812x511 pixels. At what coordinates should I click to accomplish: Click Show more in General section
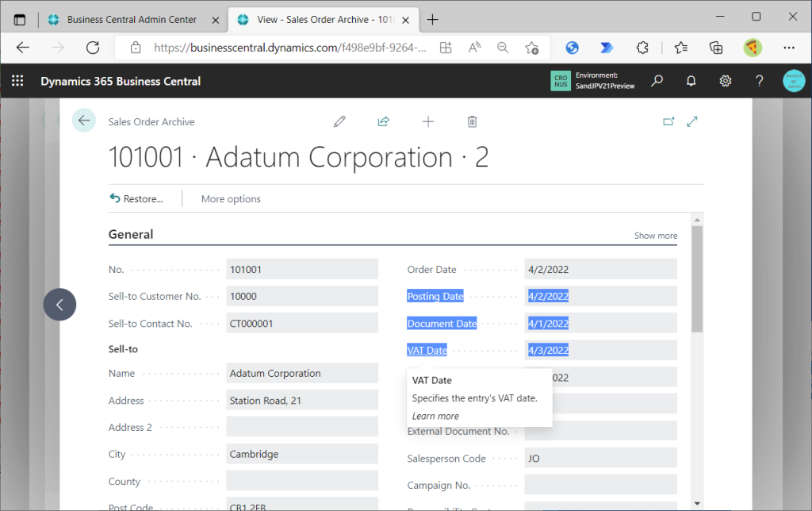(x=656, y=236)
